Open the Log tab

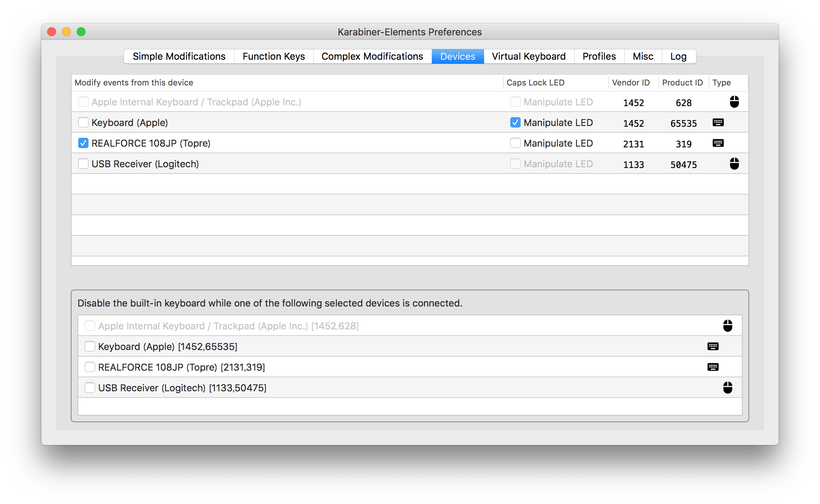pos(678,56)
